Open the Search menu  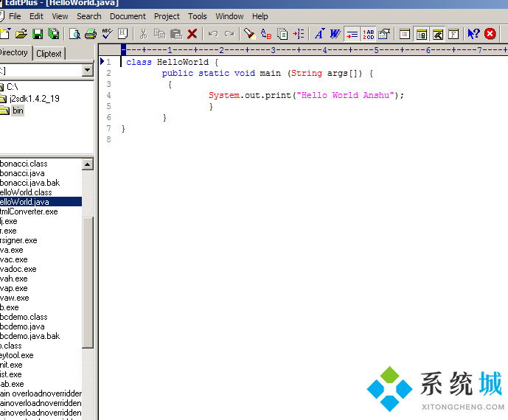click(89, 16)
